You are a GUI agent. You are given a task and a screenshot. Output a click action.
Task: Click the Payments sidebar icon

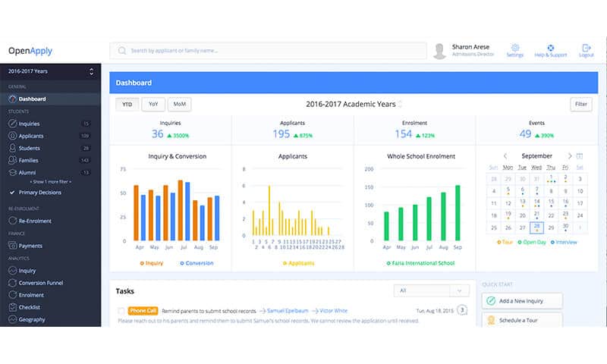pyautogui.click(x=12, y=246)
